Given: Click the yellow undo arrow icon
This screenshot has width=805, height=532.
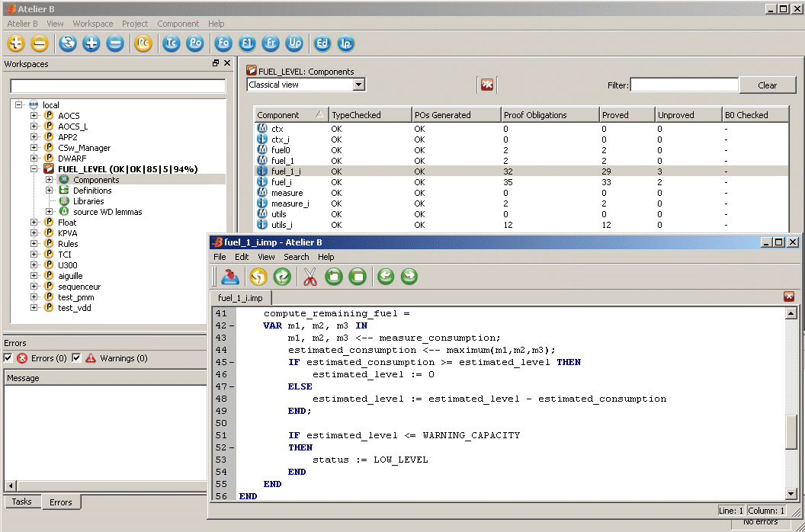Looking at the screenshot, I should tap(258, 277).
